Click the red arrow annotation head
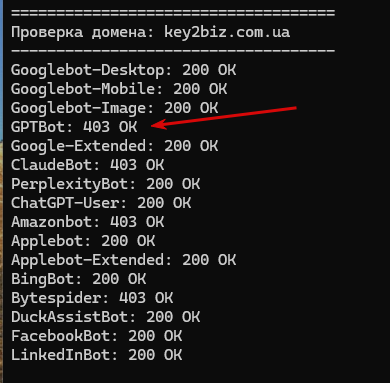This screenshot has height=383, width=390. (x=157, y=125)
